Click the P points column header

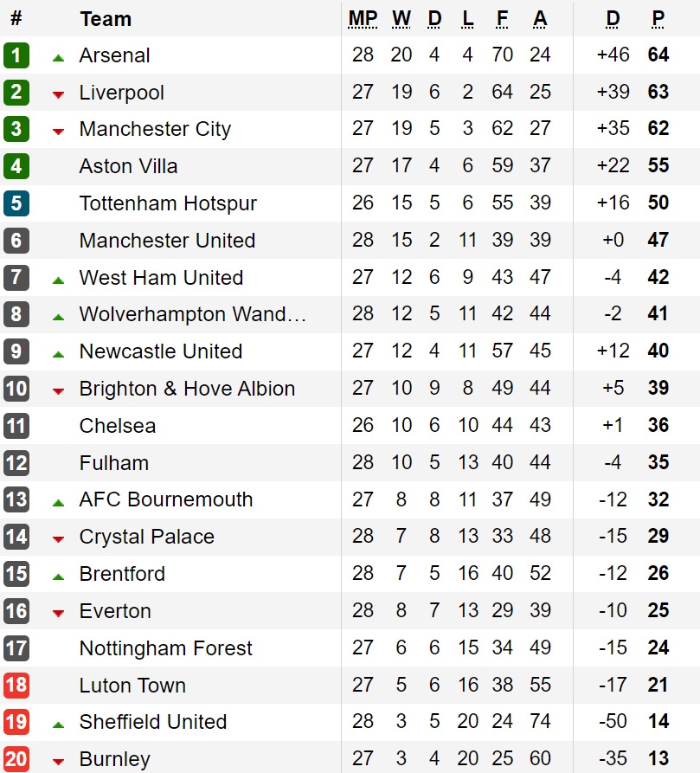click(x=658, y=19)
